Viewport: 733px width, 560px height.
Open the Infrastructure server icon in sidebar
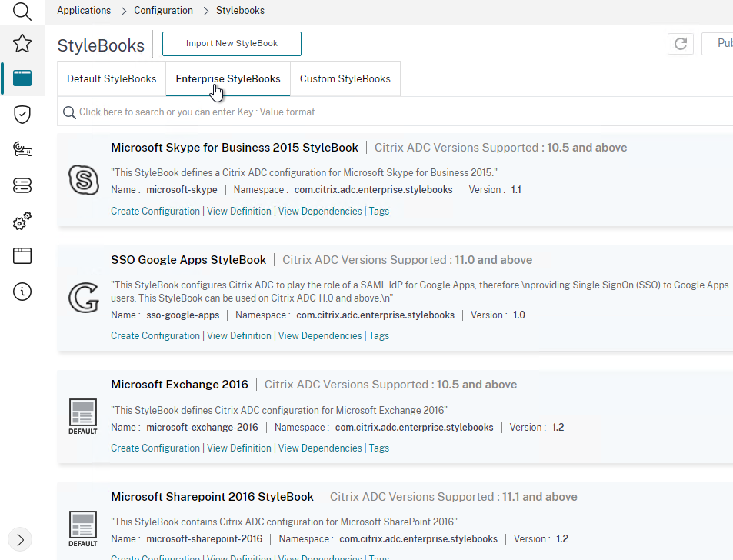click(22, 185)
